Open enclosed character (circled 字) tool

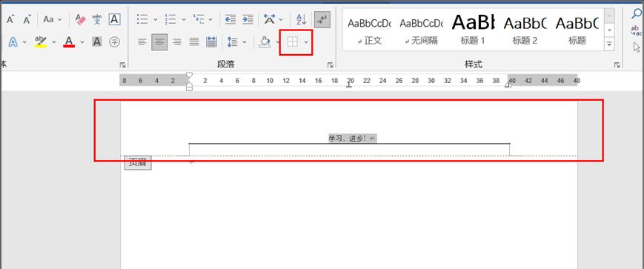point(114,41)
